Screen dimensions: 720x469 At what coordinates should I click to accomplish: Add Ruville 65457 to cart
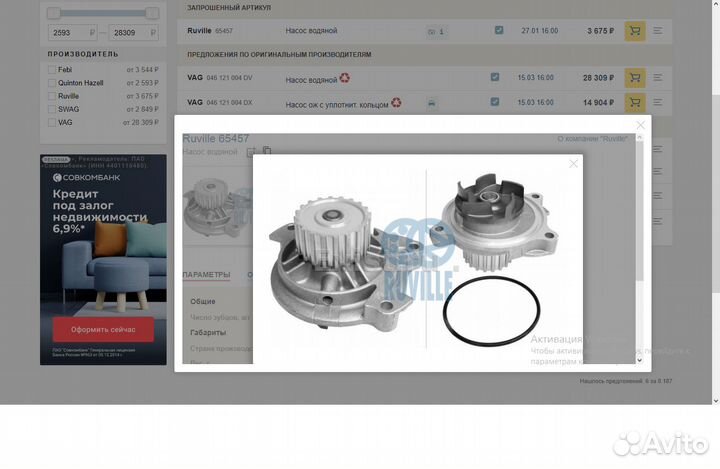pyautogui.click(x=634, y=31)
